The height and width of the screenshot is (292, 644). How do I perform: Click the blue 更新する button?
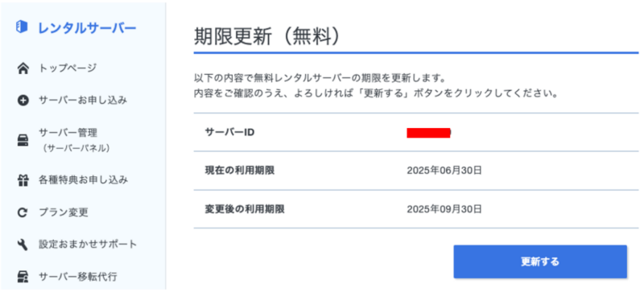540,261
